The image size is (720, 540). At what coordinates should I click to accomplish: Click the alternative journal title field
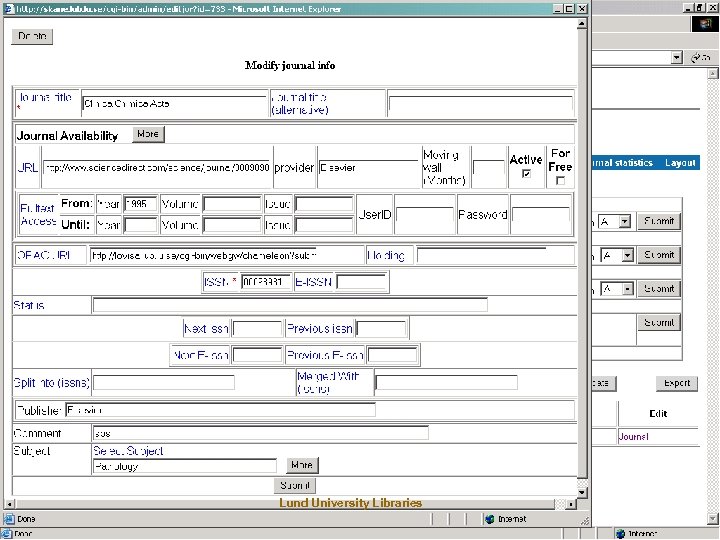[x=480, y=104]
